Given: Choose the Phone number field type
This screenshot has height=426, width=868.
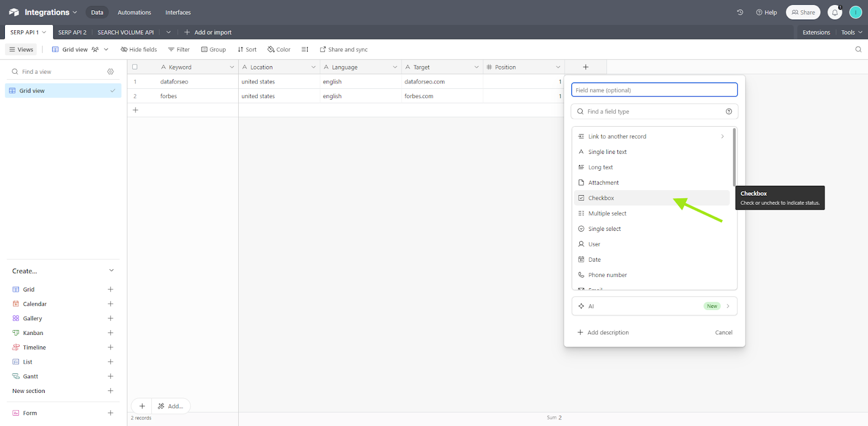Looking at the screenshot, I should pyautogui.click(x=652, y=275).
